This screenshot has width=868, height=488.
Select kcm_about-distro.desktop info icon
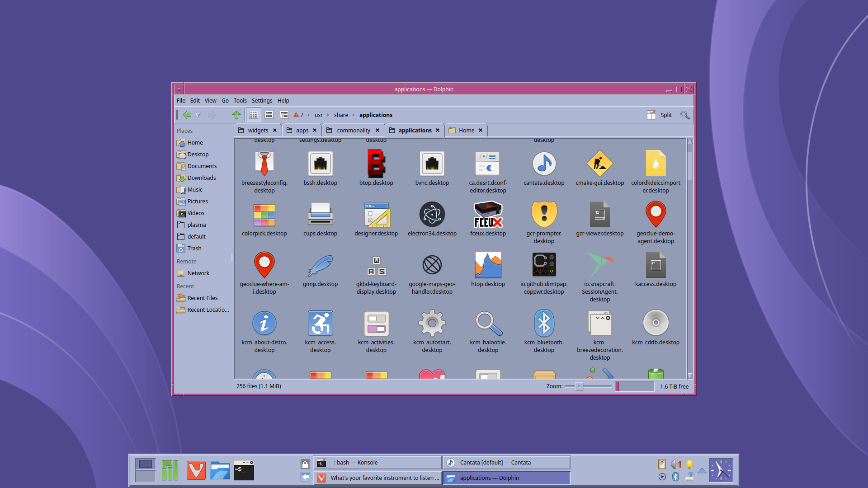click(x=264, y=323)
